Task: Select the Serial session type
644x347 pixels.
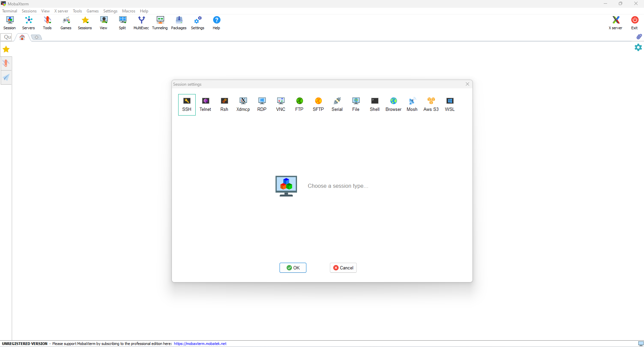Action: pos(337,105)
